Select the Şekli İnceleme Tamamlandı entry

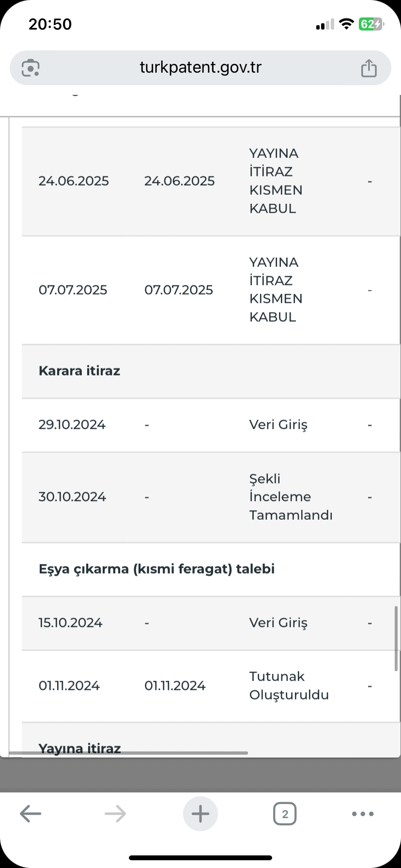(x=291, y=497)
